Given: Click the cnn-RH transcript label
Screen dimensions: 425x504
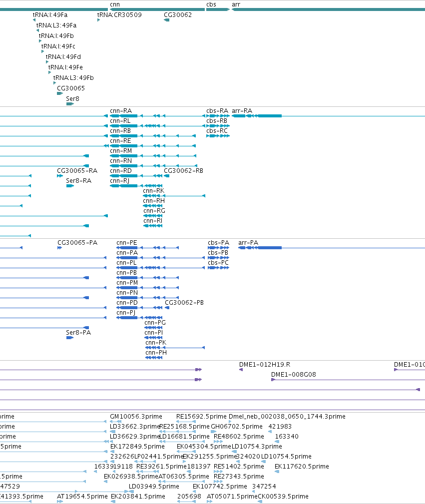Looking at the screenshot, I should point(154,201).
